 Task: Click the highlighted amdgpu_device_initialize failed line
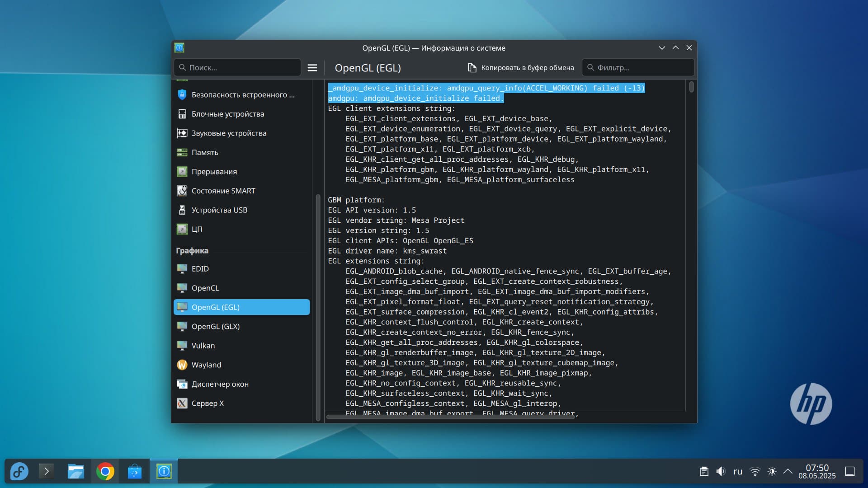pos(415,98)
